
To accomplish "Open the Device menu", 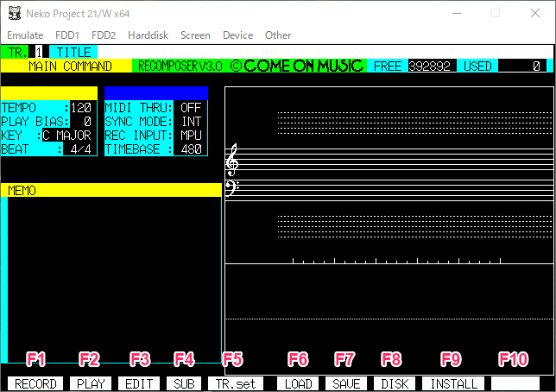I will (237, 35).
